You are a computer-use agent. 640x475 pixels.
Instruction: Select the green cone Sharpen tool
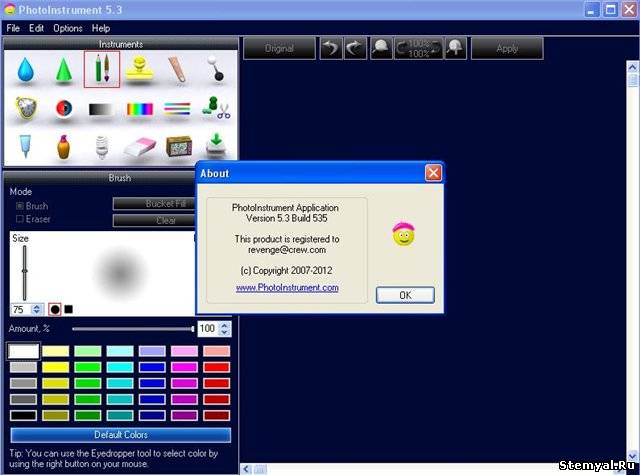(64, 70)
